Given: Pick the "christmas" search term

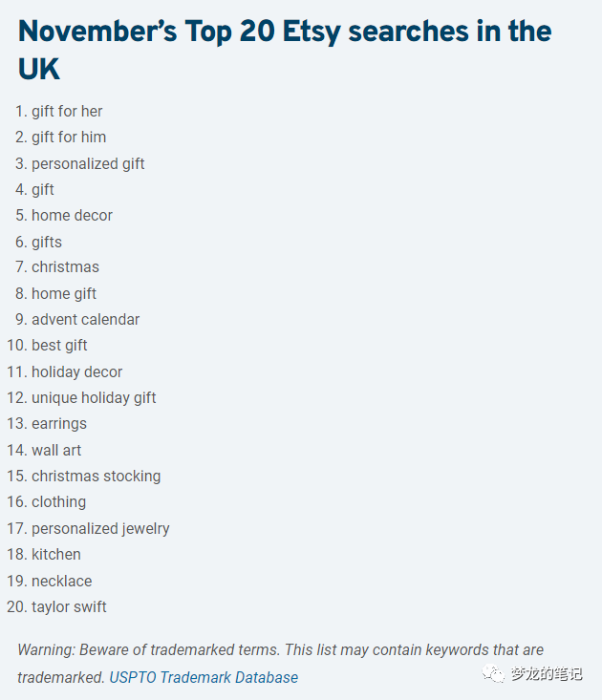Looking at the screenshot, I should click(x=65, y=266).
